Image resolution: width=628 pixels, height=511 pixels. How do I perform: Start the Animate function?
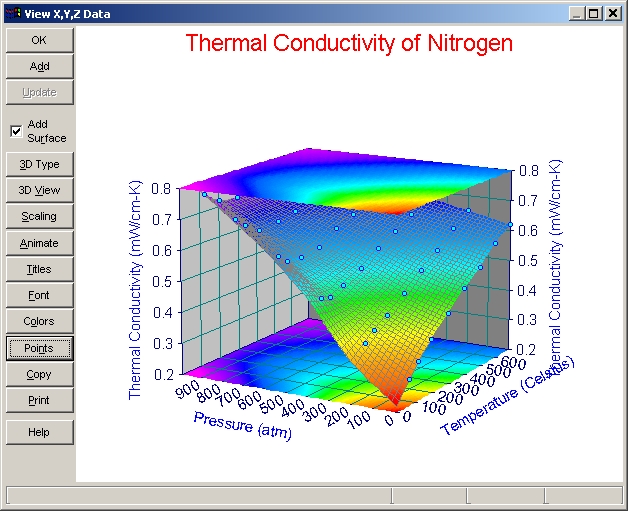click(39, 243)
